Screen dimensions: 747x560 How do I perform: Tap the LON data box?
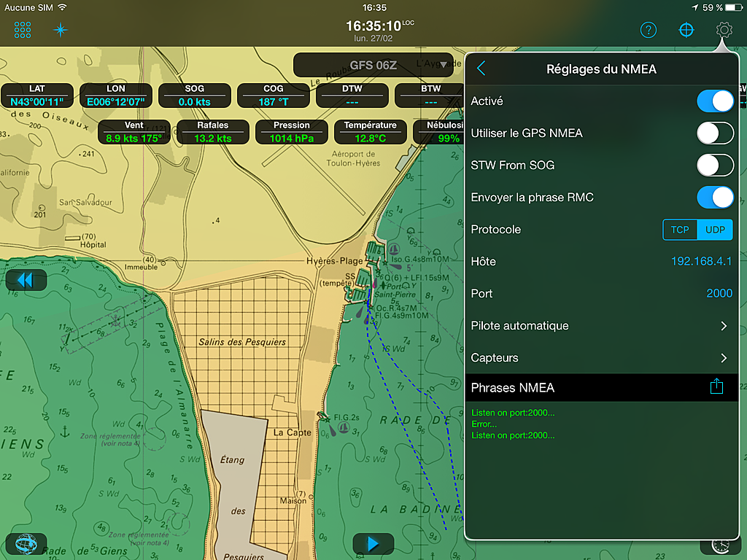pyautogui.click(x=116, y=96)
